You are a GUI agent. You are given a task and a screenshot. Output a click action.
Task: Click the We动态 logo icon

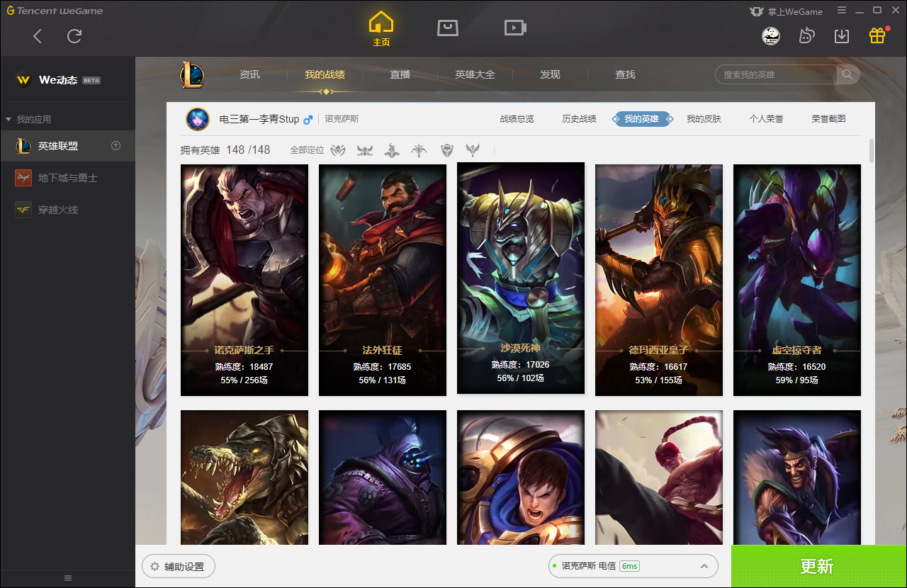pos(23,80)
